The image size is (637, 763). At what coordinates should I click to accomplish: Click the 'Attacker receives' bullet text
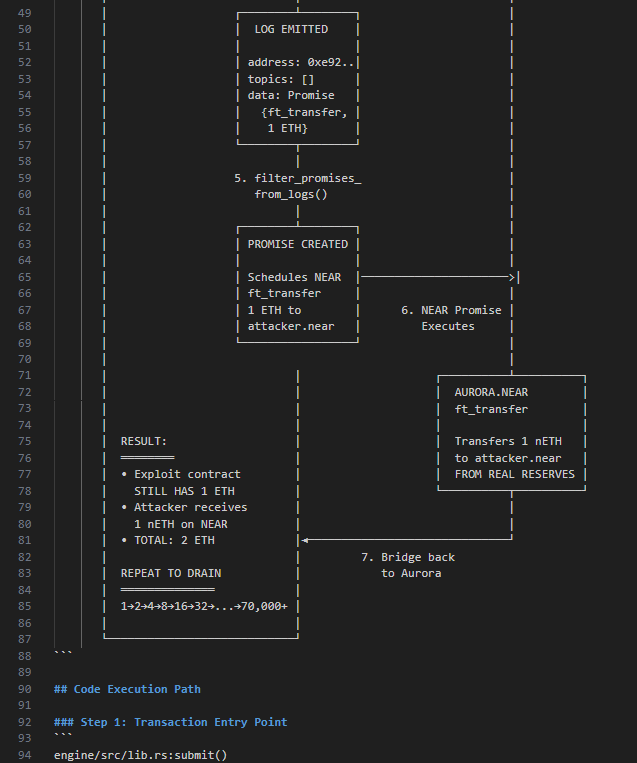click(x=190, y=507)
